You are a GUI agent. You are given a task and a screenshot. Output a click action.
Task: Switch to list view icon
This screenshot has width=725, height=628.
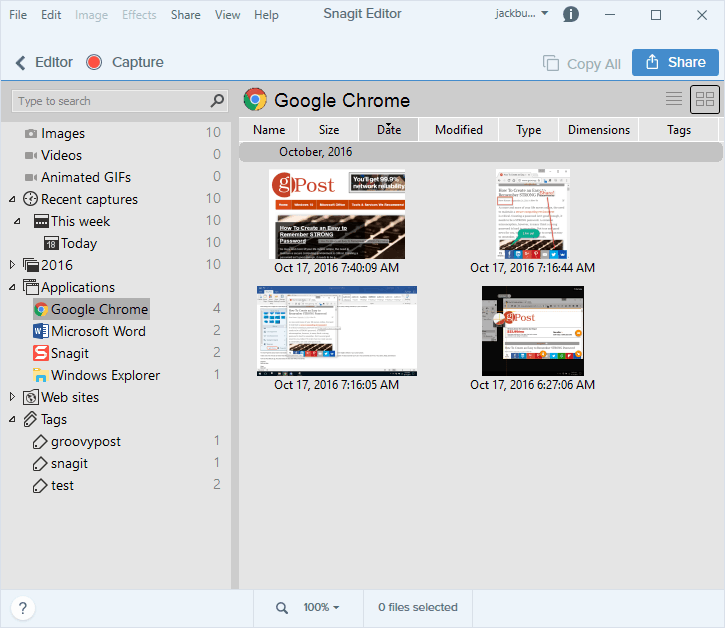coord(674,99)
